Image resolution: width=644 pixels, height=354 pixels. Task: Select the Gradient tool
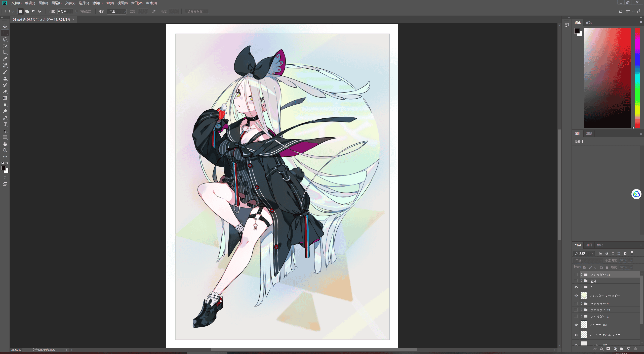[5, 98]
